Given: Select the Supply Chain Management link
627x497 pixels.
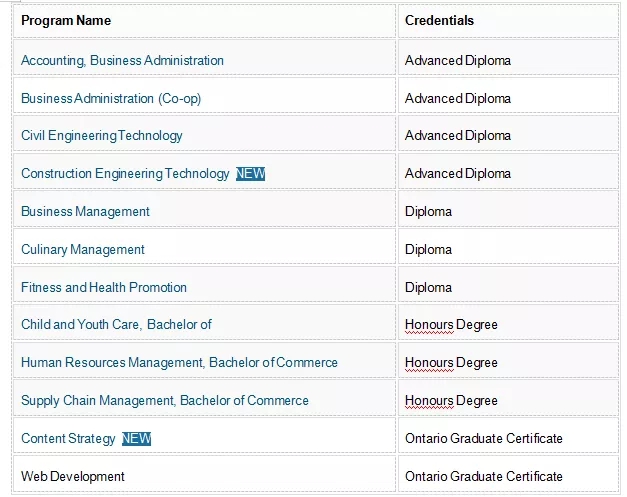Looking at the screenshot, I should click(x=165, y=400).
